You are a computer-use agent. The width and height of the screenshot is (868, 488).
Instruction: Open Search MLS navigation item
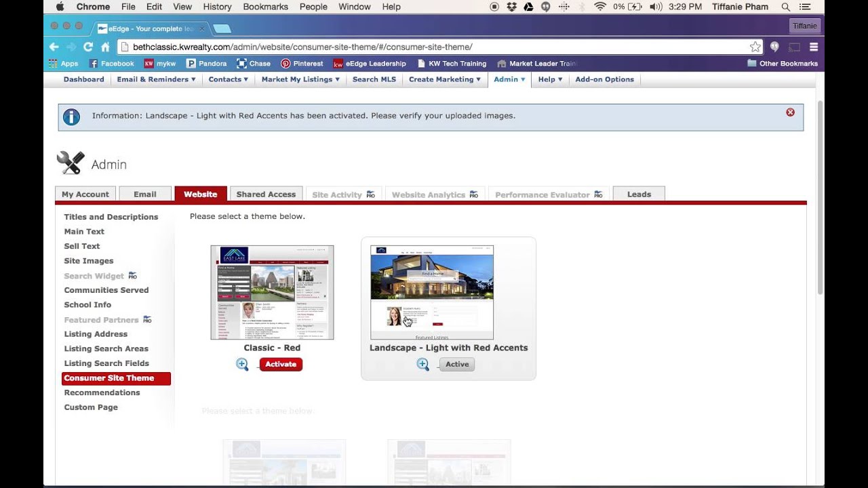pos(374,79)
